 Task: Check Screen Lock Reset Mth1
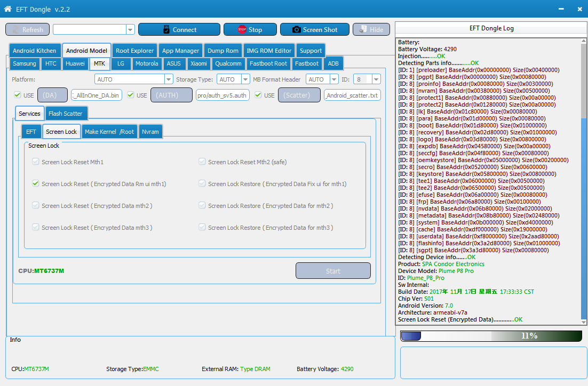pyautogui.click(x=36, y=162)
